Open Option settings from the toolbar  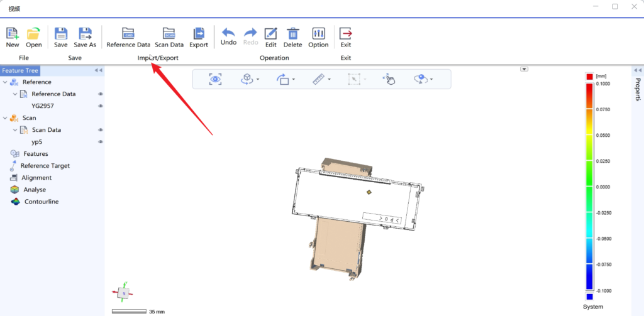(x=318, y=33)
